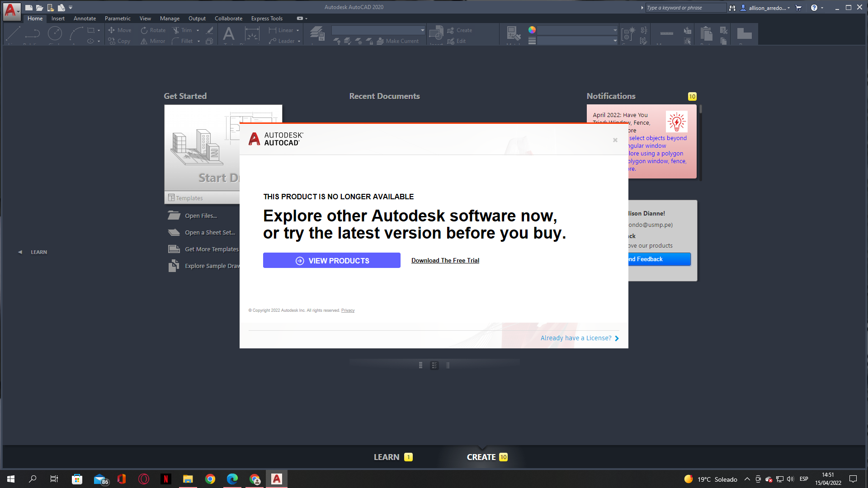Close the Autodesk AutoCAD dialog with X
The image size is (868, 488).
[615, 140]
